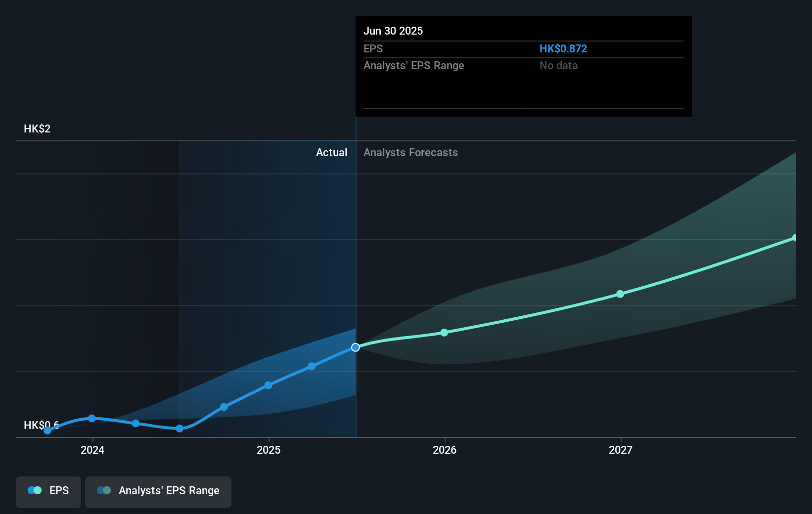
Task: Switch to the Analysts Forecasts section
Action: 410,153
